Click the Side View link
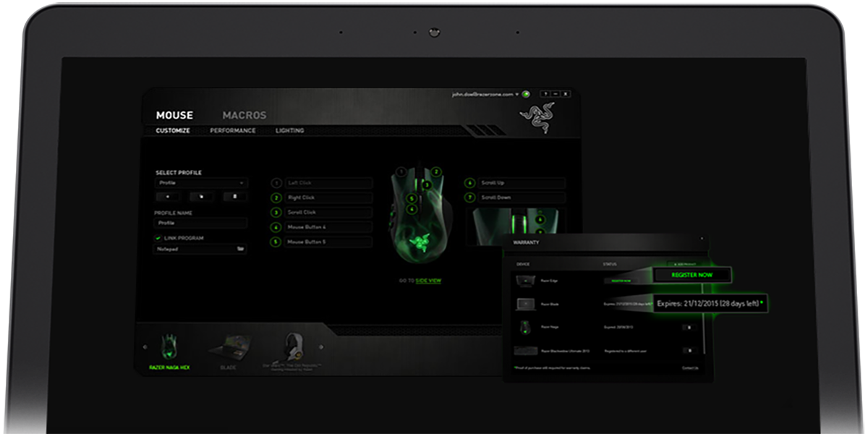Viewport: 868px width, 434px height. [x=428, y=281]
